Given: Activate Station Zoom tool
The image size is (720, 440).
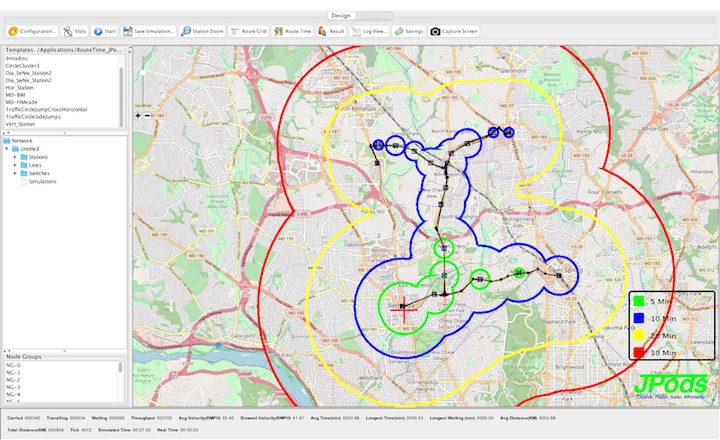Looking at the screenshot, I should click(203, 31).
